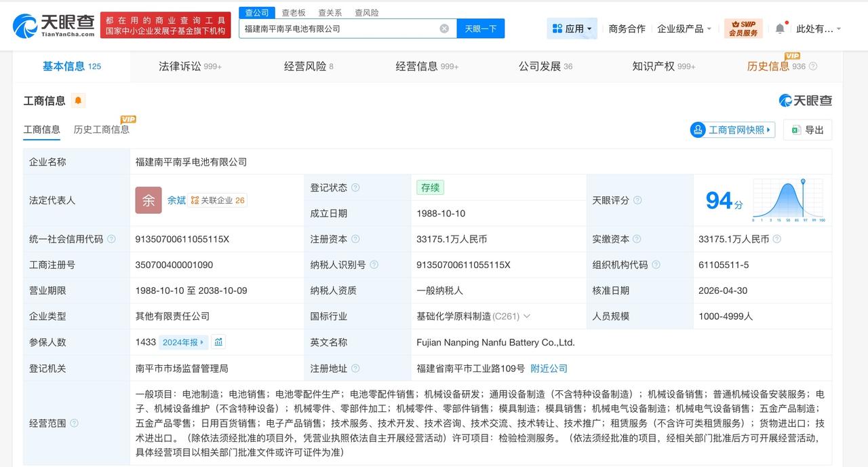
Task: Open the 2024年报 report selector
Action: (183, 342)
